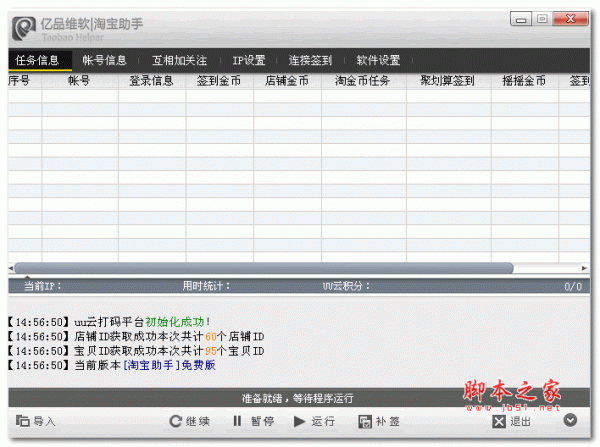Click the [淘宝助手]免费版 version text
The width and height of the screenshot is (600, 447).
pos(170,365)
